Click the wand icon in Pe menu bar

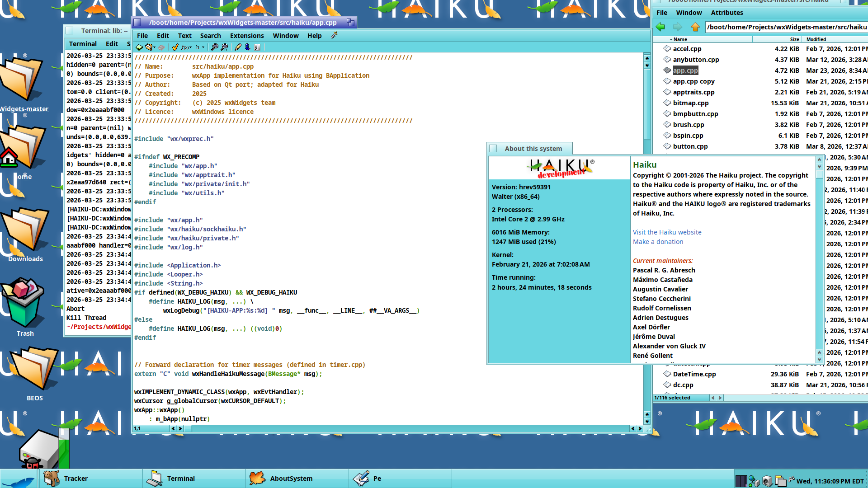point(334,35)
